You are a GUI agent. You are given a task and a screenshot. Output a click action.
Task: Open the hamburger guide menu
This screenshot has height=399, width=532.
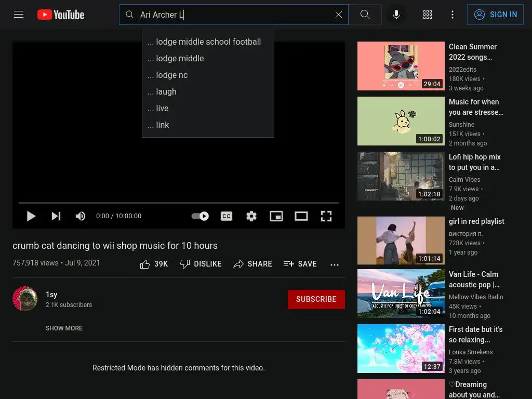[19, 15]
